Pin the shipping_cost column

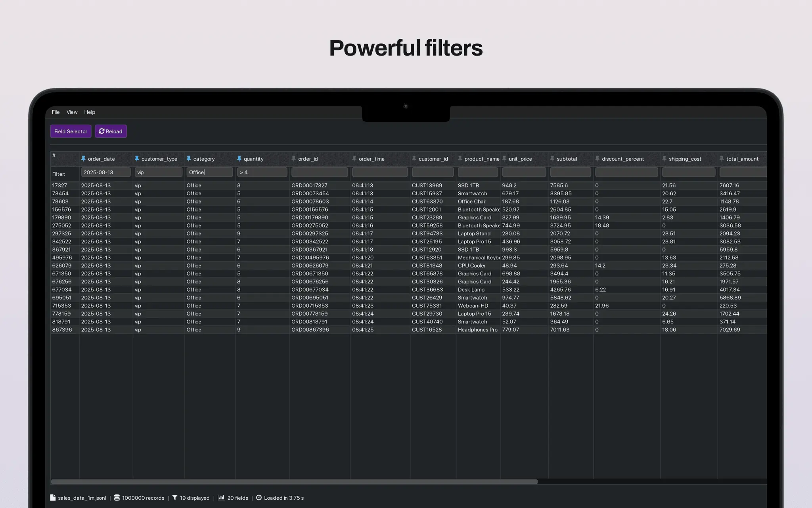(x=665, y=159)
